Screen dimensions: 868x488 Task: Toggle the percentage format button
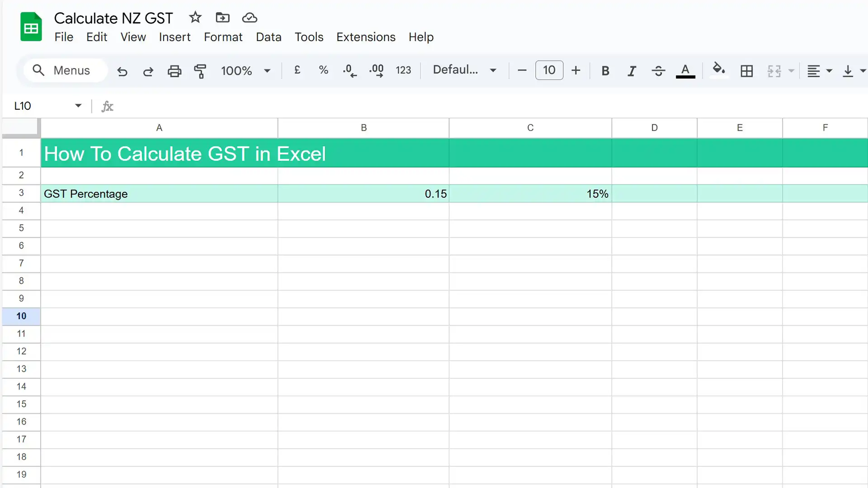point(323,70)
